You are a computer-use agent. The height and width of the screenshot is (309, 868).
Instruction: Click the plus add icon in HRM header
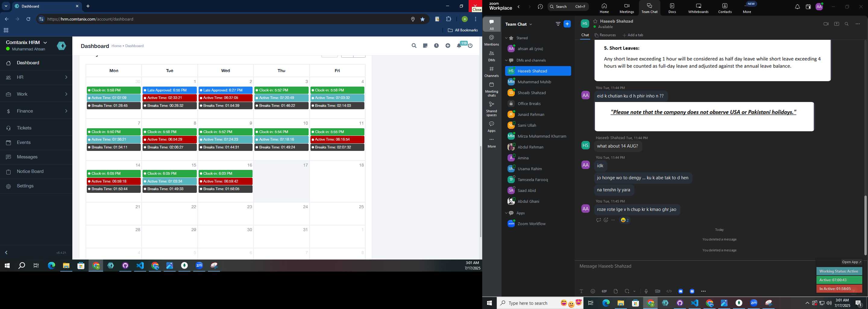pyautogui.click(x=448, y=46)
